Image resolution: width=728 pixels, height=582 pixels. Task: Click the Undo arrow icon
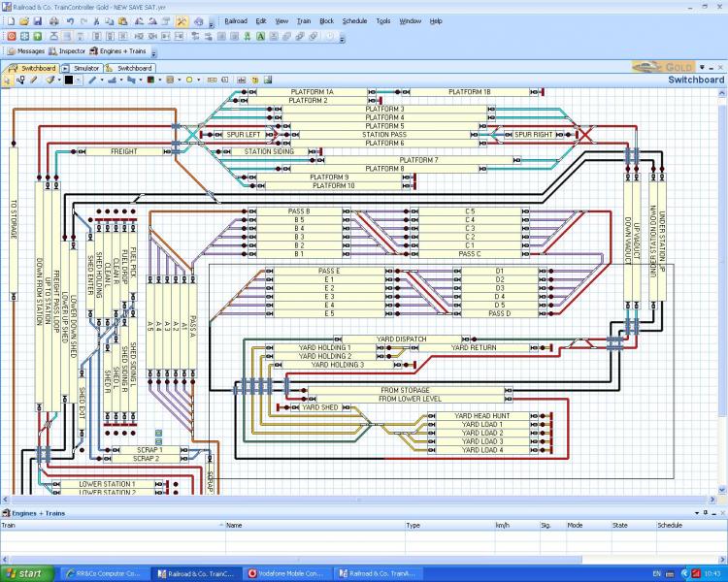(70, 20)
